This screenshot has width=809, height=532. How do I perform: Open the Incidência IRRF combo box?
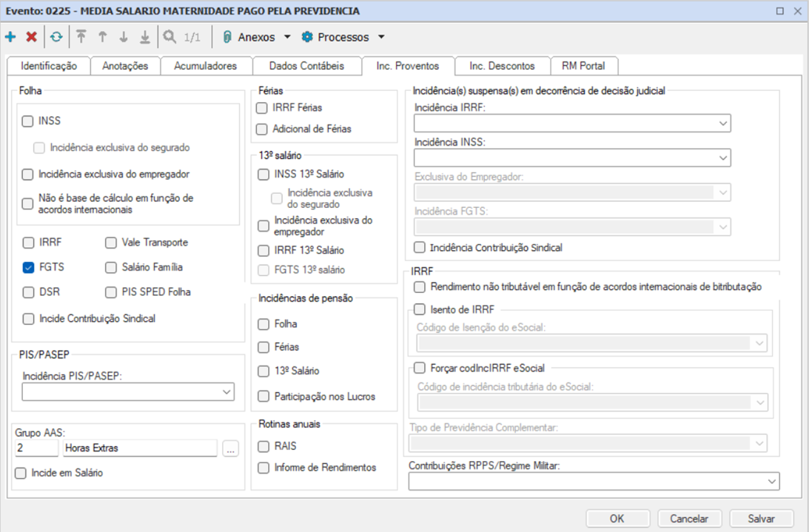[x=723, y=124]
